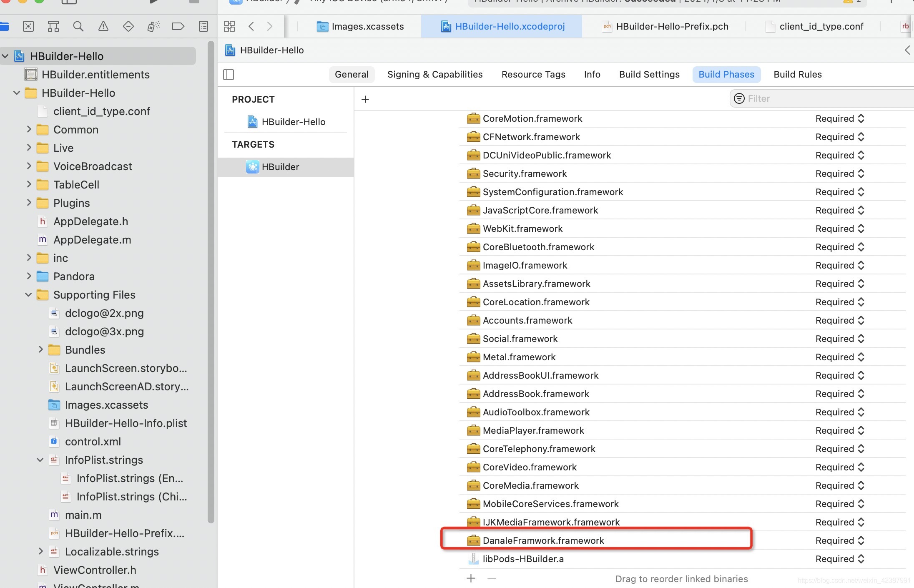Open the find navigator magnifier icon
Screen dimensions: 914x588
click(x=78, y=27)
